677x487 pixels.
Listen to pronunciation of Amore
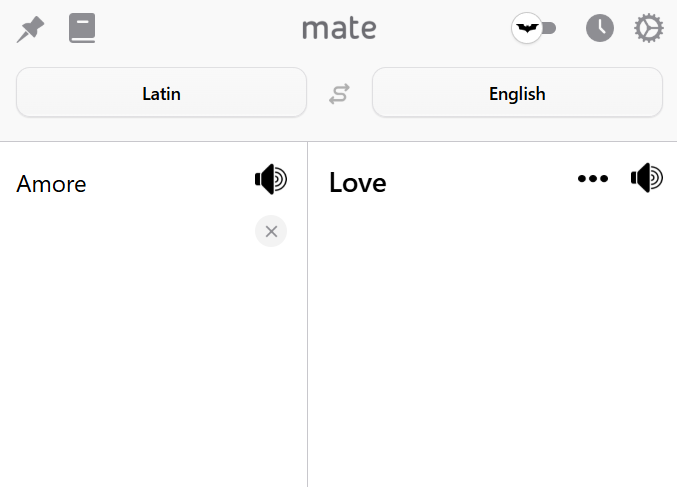click(x=271, y=179)
